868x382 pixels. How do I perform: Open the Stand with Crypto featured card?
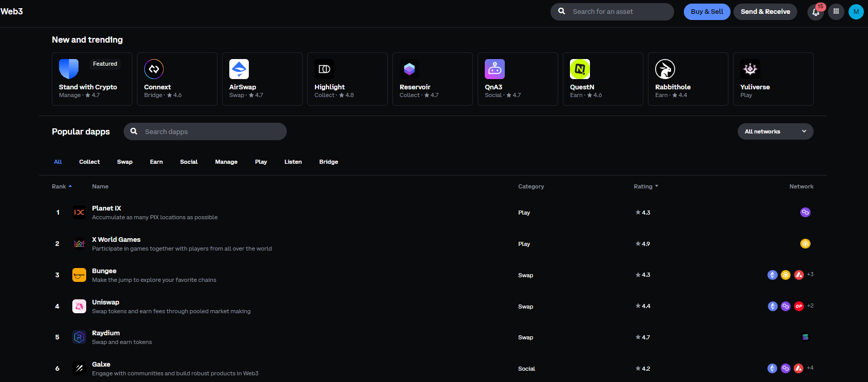(92, 79)
